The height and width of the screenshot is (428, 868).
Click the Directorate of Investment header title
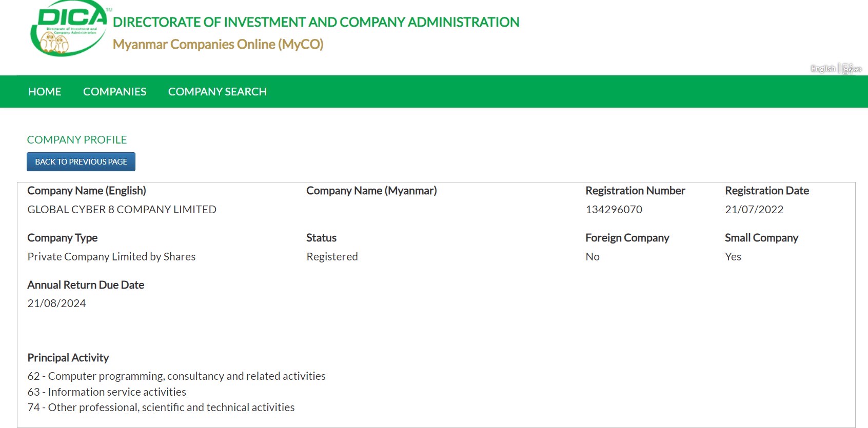(315, 22)
